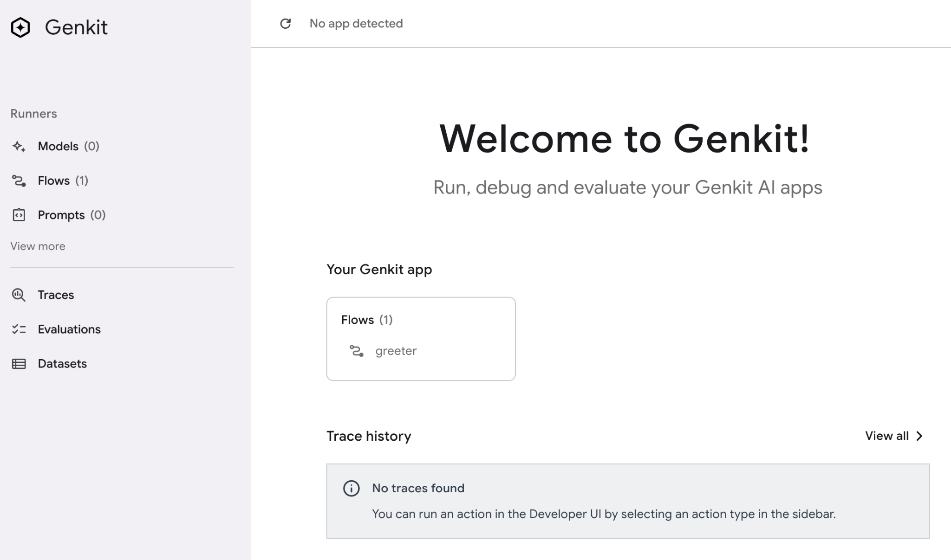Open the Models runner menu item
951x560 pixels.
coord(58,147)
